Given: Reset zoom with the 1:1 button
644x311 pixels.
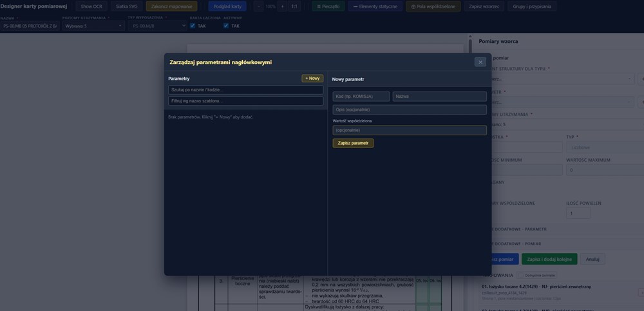Looking at the screenshot, I should tap(294, 6).
